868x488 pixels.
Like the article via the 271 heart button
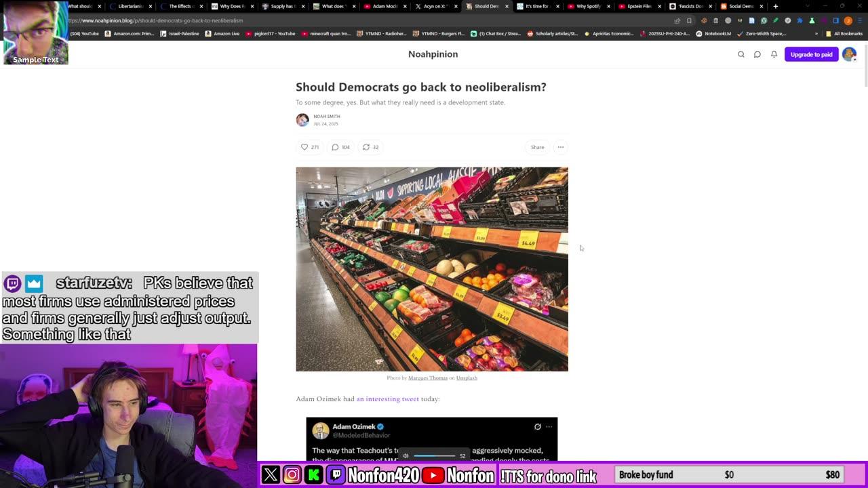tap(310, 147)
